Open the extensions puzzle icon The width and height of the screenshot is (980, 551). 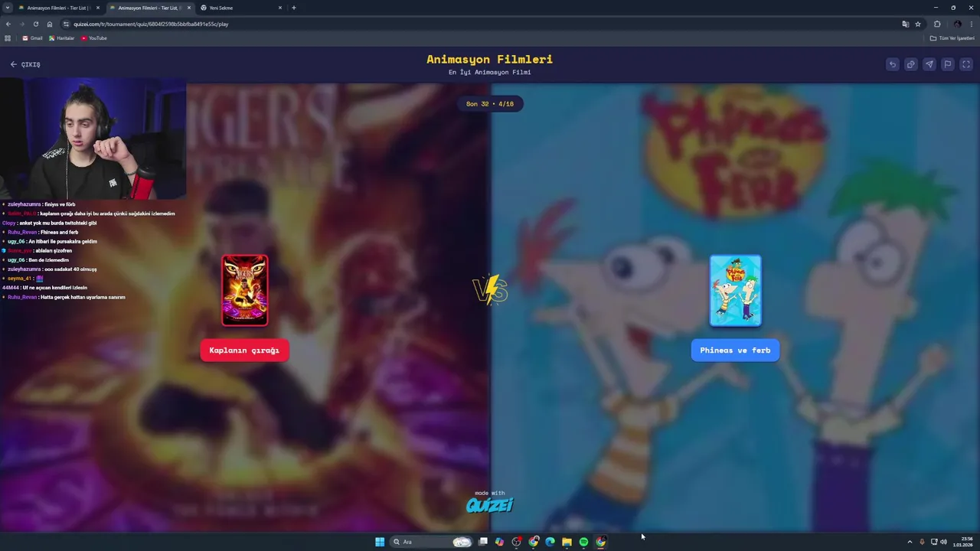937,24
